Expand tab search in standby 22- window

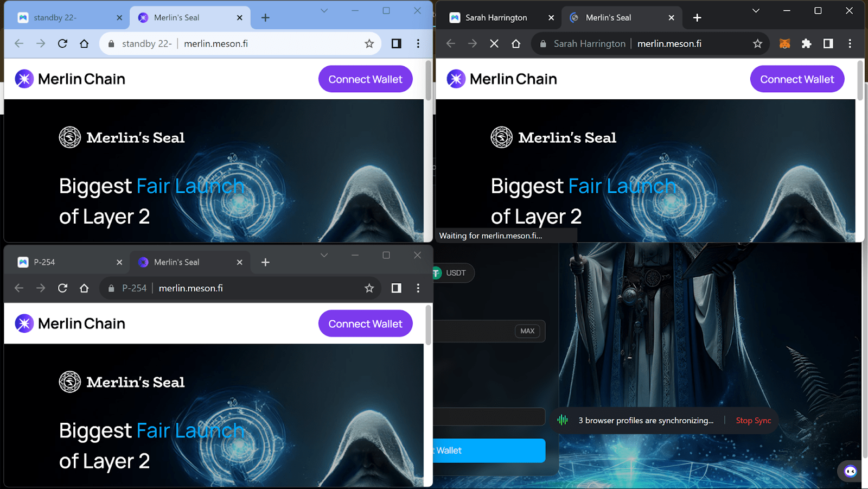click(324, 11)
